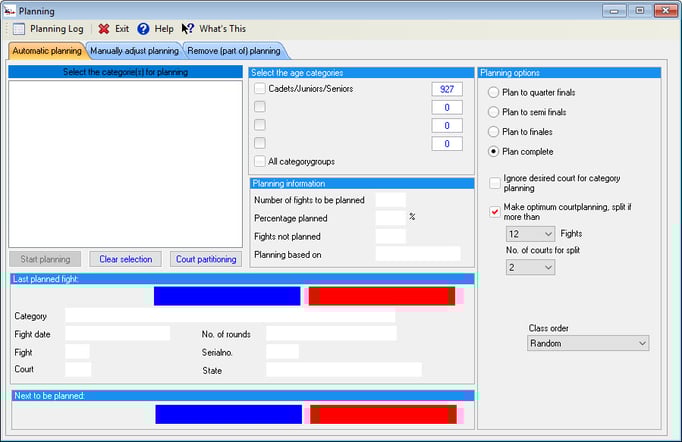The height and width of the screenshot is (442, 682).
Task: Choose Plan to semi finals option
Action: click(x=494, y=112)
